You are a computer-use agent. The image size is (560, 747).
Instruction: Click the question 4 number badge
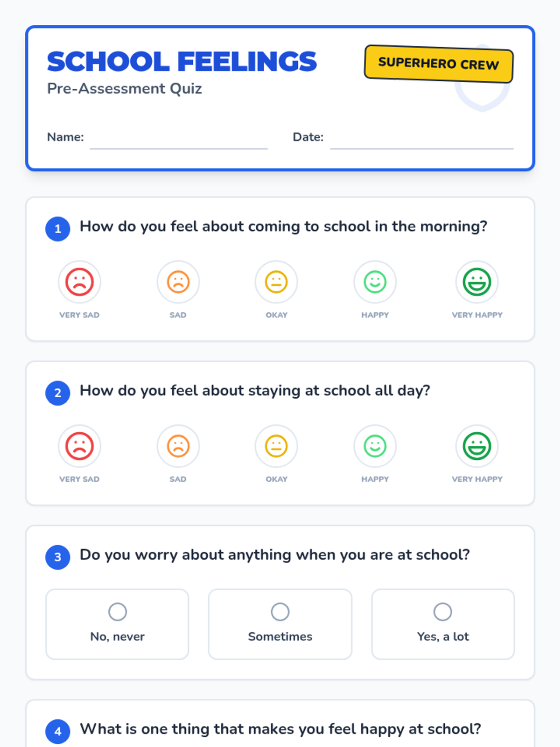pos(58,731)
